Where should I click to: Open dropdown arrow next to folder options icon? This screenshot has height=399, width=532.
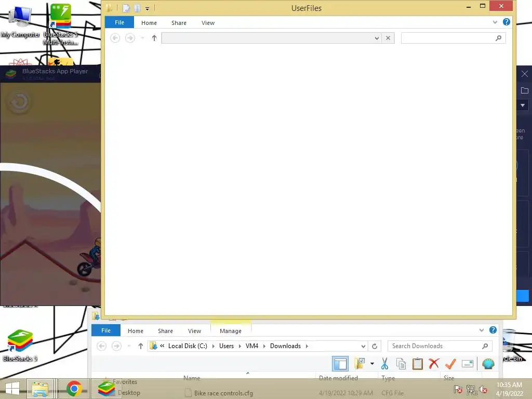pos(372,364)
